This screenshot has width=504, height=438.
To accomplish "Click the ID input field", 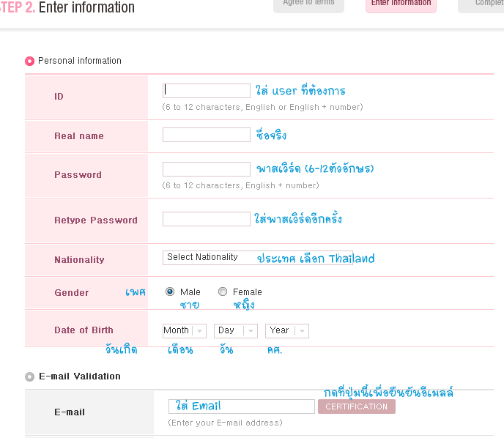I will click(206, 91).
